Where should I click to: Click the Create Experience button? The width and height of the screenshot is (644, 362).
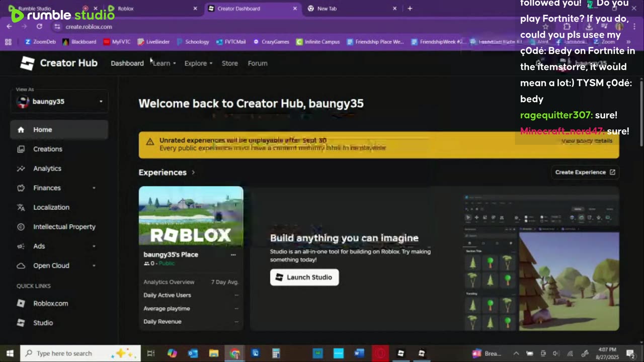585,172
